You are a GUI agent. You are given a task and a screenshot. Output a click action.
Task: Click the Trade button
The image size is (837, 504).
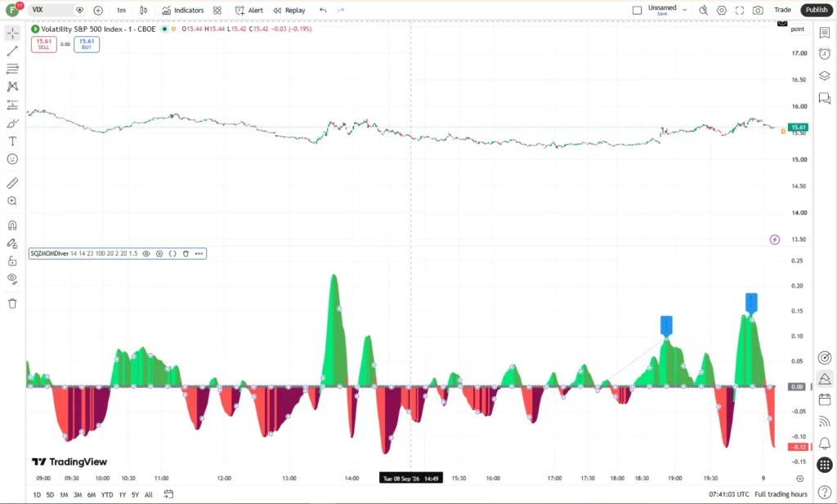[x=782, y=10]
